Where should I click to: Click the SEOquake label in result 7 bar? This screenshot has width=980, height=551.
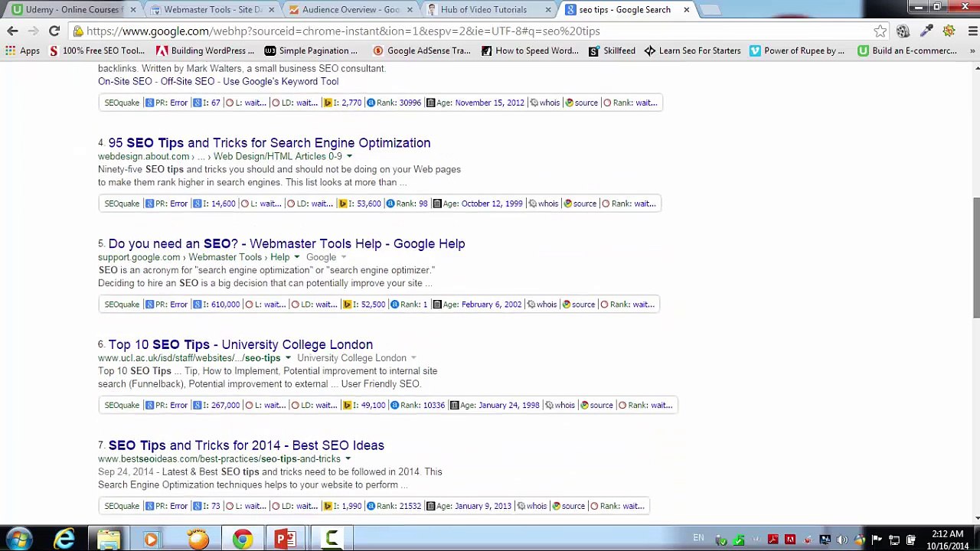(122, 507)
